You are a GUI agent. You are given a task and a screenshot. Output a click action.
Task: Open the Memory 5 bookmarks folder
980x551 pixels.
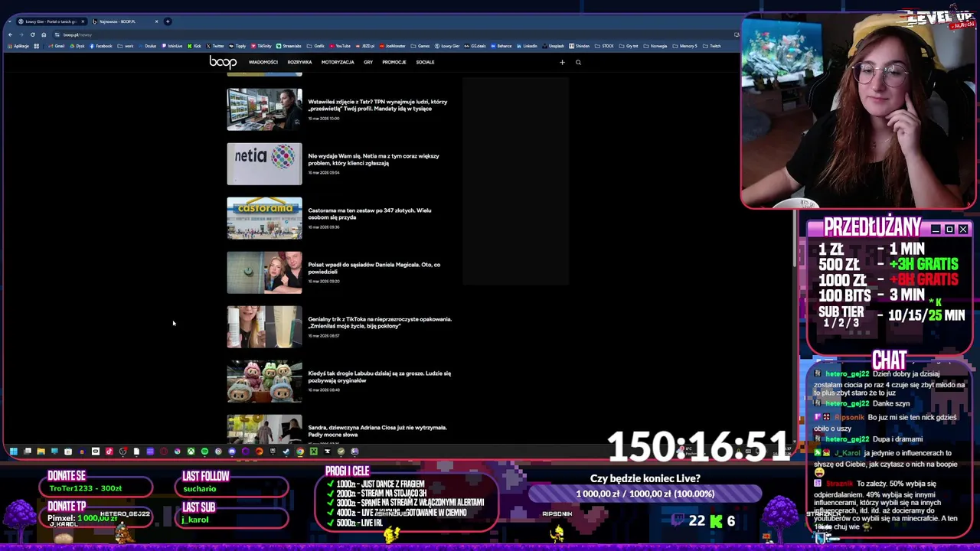click(x=685, y=46)
